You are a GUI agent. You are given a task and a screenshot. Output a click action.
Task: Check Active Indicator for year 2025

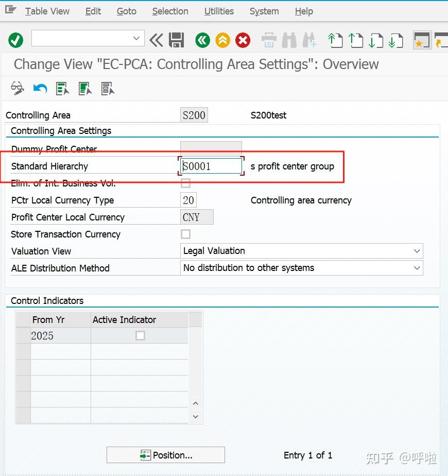tap(140, 335)
